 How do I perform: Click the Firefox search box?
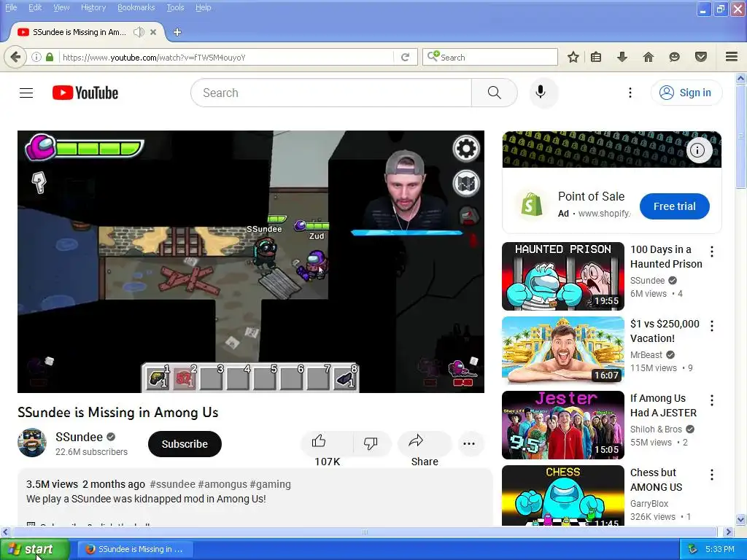click(489, 57)
